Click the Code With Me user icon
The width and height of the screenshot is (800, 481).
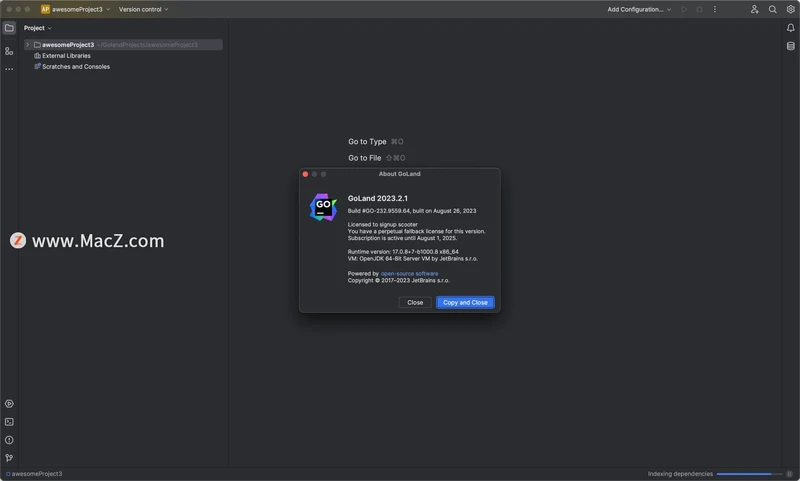pos(755,9)
